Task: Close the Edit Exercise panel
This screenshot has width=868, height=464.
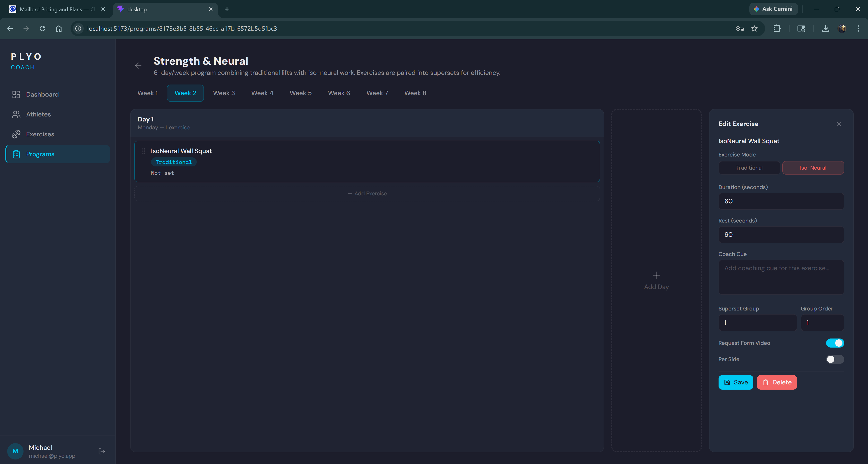Action: (839, 124)
